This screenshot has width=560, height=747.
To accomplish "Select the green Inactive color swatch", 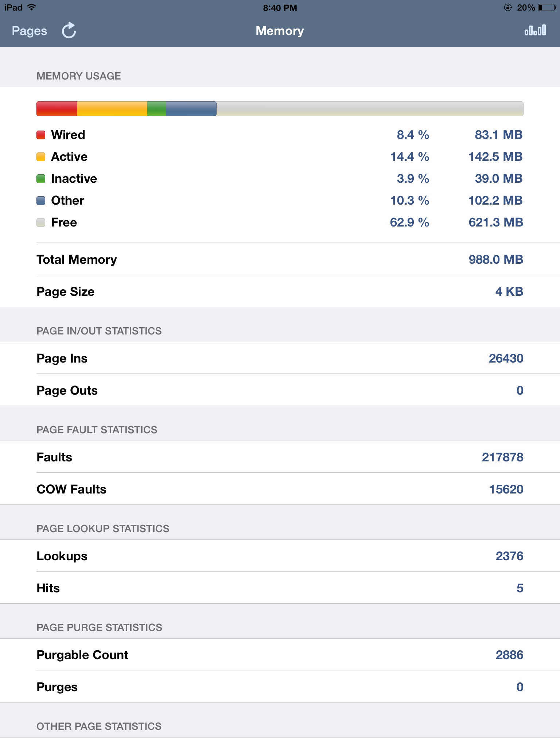I will click(41, 179).
